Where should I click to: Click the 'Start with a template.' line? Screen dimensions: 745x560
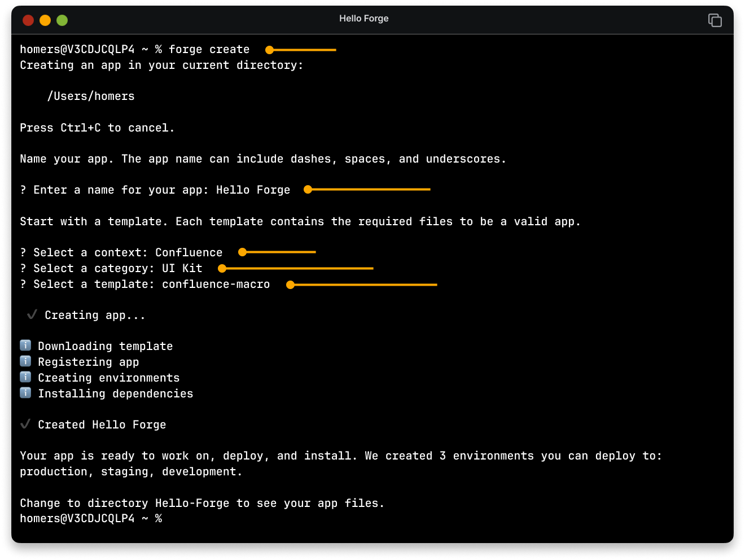tap(300, 222)
